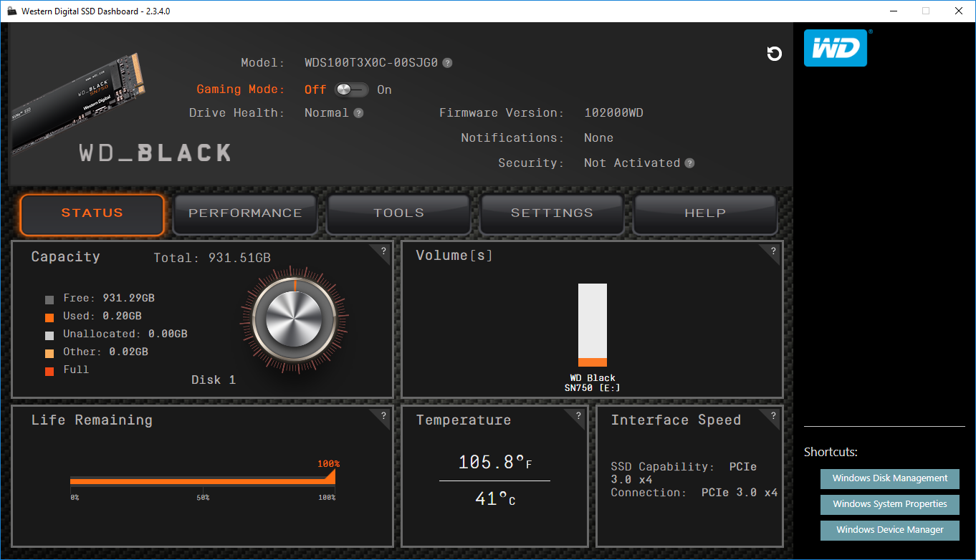The width and height of the screenshot is (976, 560).
Task: Click the app icon in title bar
Action: click(x=12, y=11)
